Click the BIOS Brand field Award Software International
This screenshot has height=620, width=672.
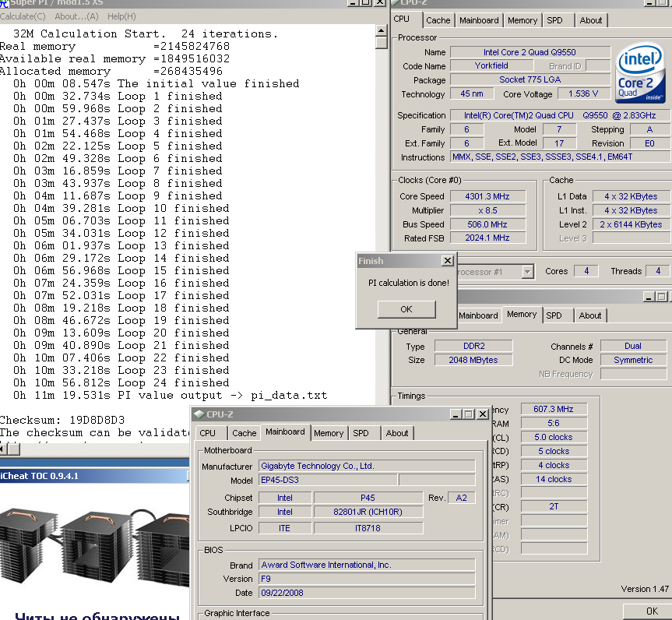tap(367, 565)
